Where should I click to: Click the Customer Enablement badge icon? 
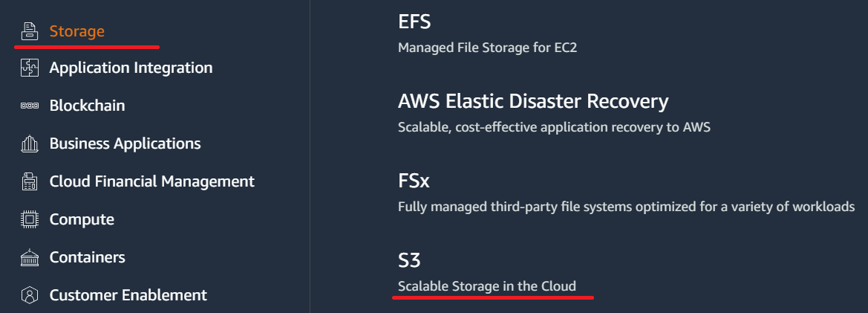click(30, 294)
